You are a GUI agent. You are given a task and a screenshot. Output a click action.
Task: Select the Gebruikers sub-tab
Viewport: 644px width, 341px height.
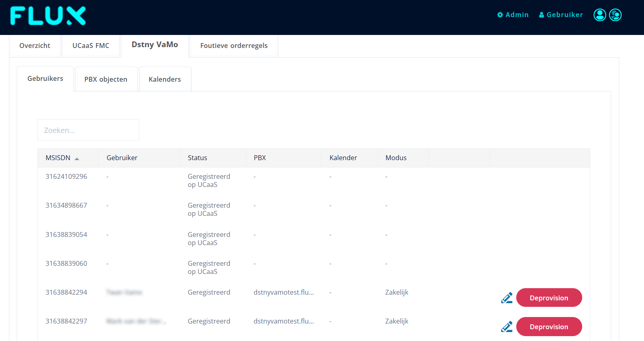[45, 78]
